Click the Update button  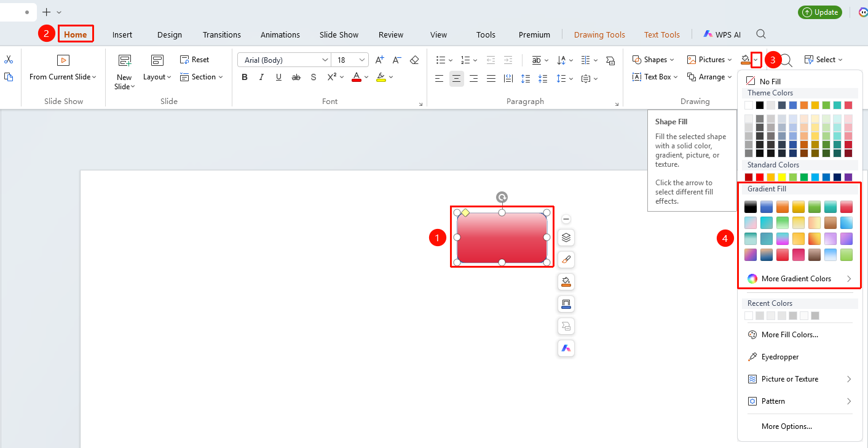click(x=820, y=12)
